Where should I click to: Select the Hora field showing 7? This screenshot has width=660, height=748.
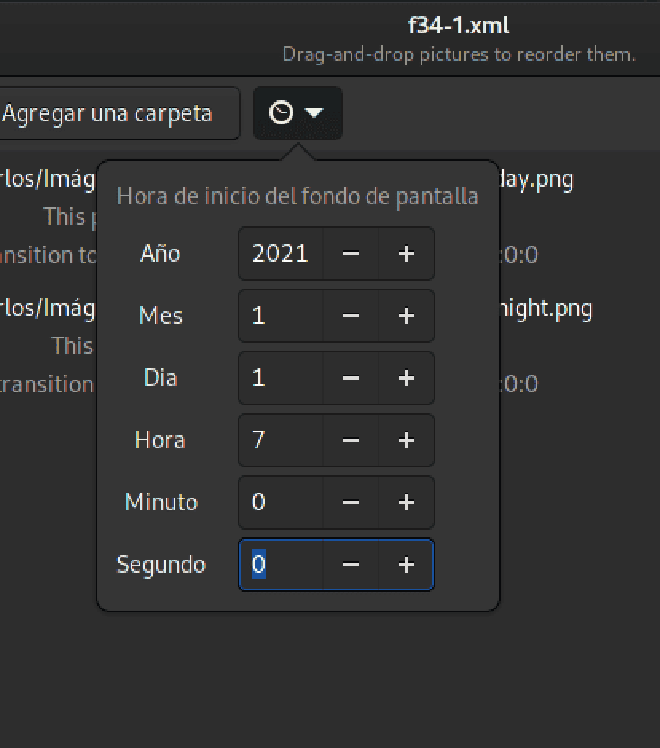[281, 440]
